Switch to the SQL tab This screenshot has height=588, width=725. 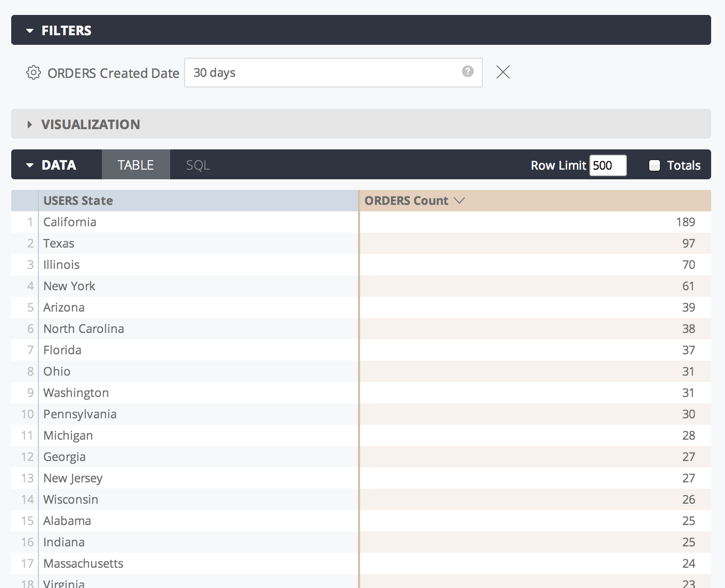tap(197, 165)
